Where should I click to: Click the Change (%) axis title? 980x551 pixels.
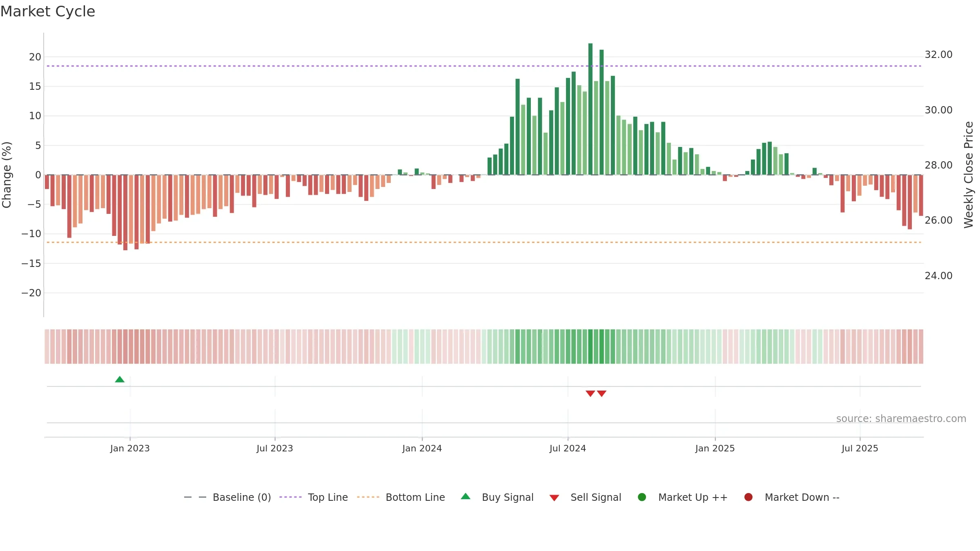pyautogui.click(x=7, y=175)
